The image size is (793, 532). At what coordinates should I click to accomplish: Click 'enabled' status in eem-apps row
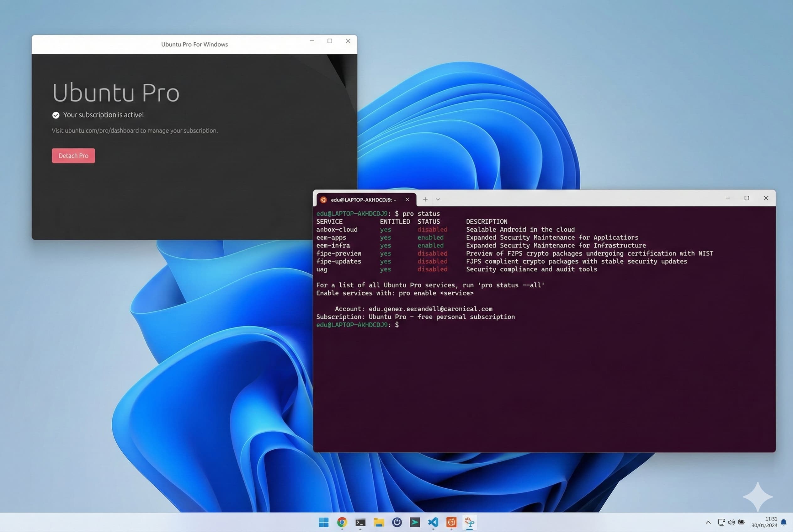[431, 237]
